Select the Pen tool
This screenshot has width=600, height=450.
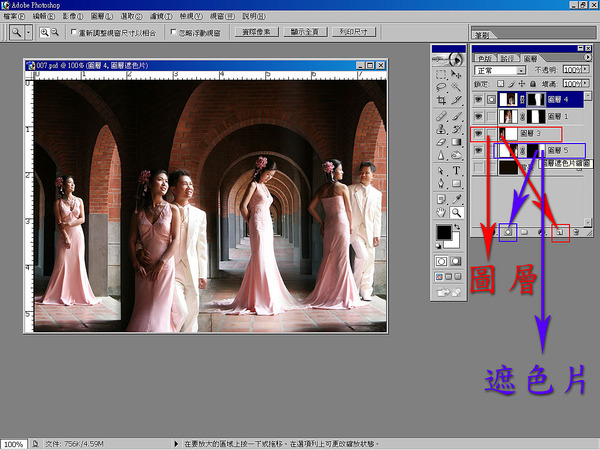pos(441,184)
